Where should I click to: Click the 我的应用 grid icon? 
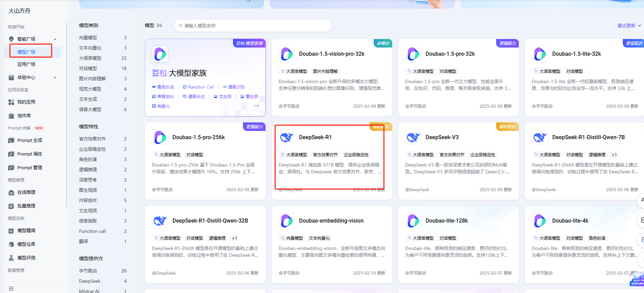click(x=11, y=102)
